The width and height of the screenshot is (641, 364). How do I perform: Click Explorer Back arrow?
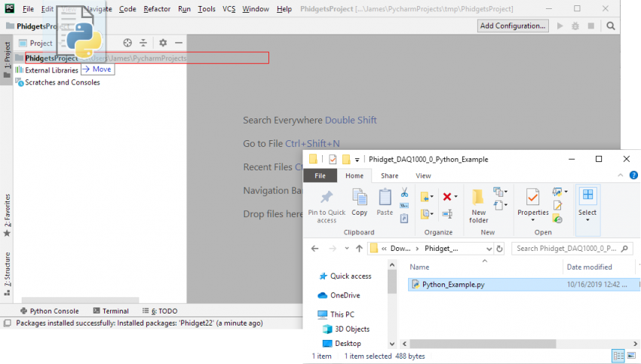coord(314,249)
